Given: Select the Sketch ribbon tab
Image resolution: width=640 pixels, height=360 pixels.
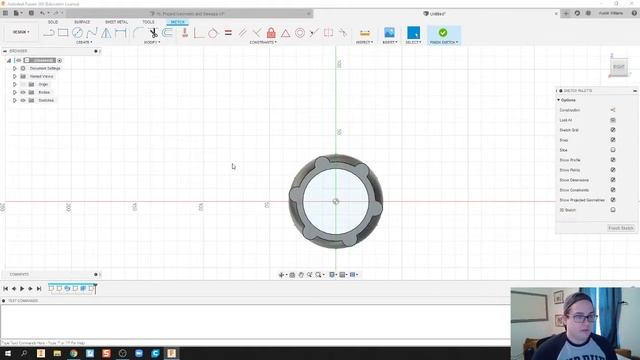Looking at the screenshot, I should (x=177, y=22).
